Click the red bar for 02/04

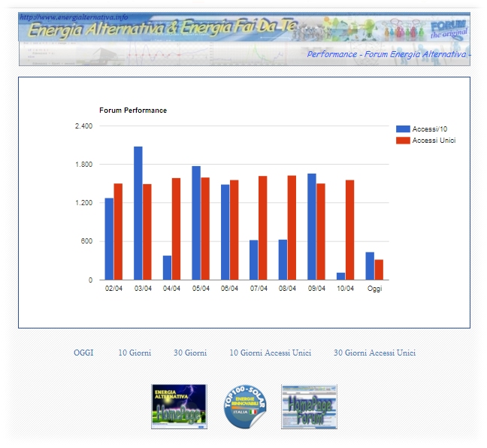point(118,232)
